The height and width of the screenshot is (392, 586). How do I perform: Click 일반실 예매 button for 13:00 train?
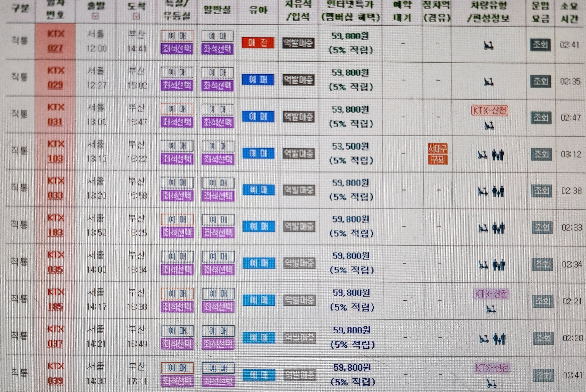click(218, 109)
